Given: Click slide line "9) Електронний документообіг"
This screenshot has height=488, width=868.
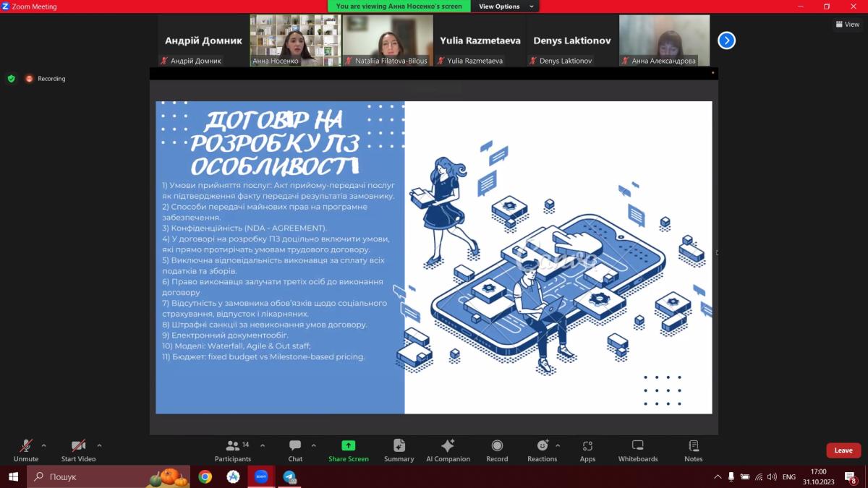Looking at the screenshot, I should click(226, 335).
